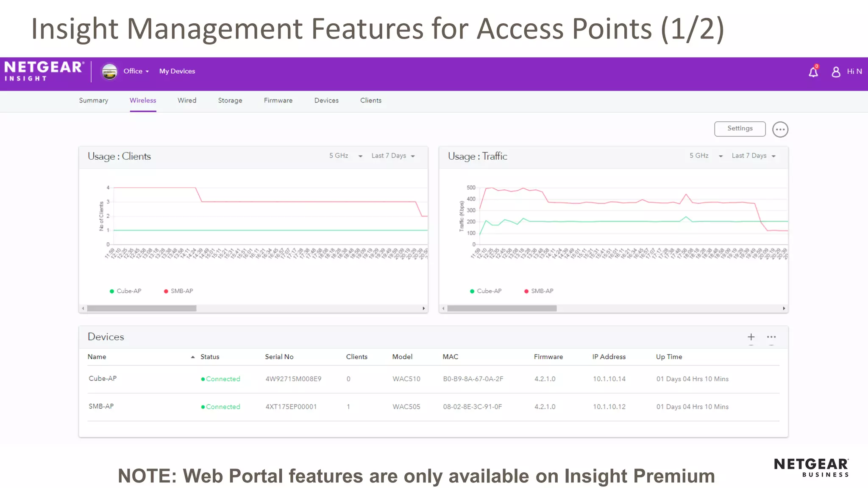Viewport: 868px width, 488px height.
Task: Open the Cube-AP device entry
Action: 103,379
